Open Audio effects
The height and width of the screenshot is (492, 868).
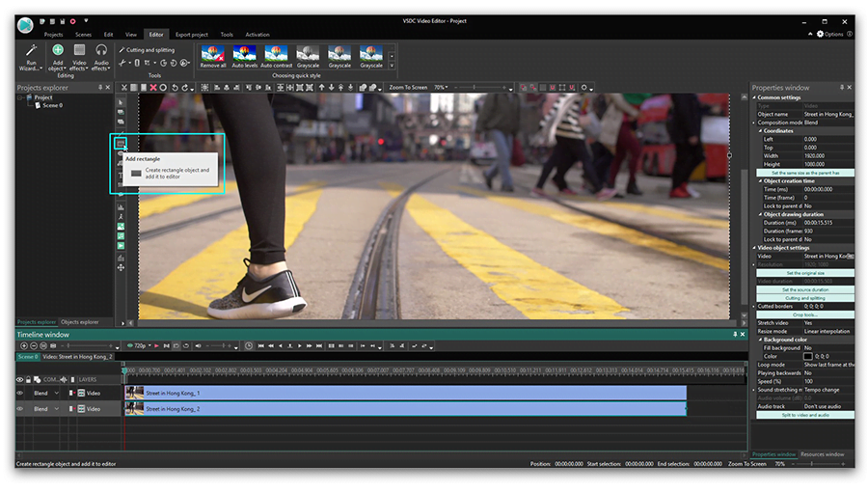pos(100,57)
